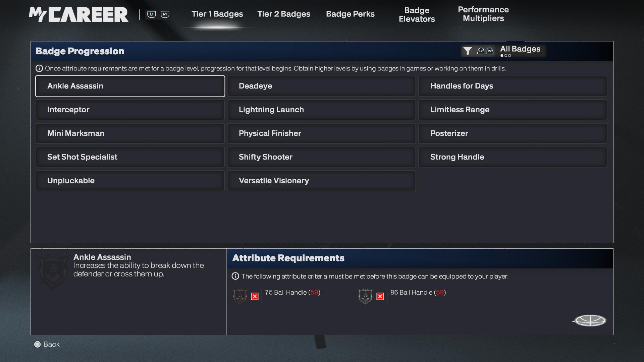Open the All Badges filter selector
644x362 pixels.
[x=520, y=49]
